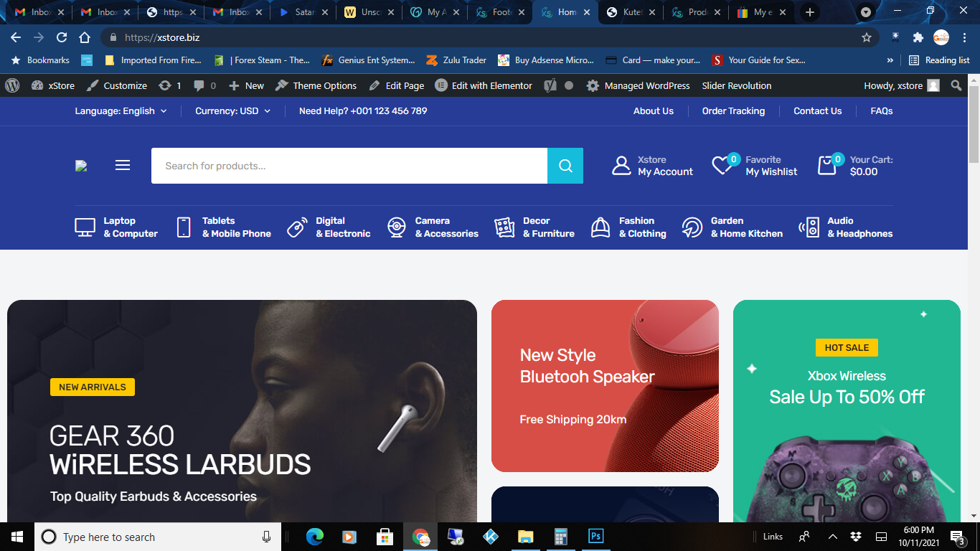Open Slider Revolution menu
The height and width of the screenshot is (551, 980).
coord(737,85)
